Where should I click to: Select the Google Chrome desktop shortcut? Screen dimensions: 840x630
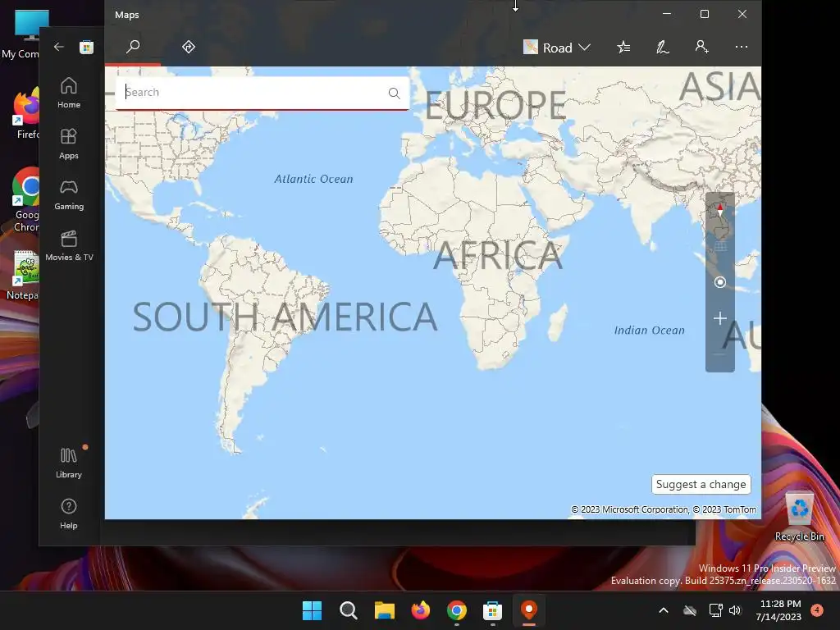click(x=25, y=199)
